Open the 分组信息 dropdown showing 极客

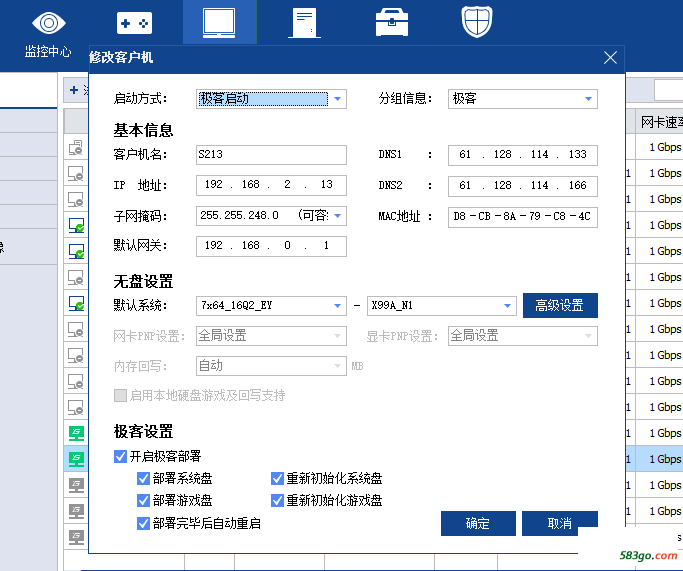pyautogui.click(x=523, y=99)
